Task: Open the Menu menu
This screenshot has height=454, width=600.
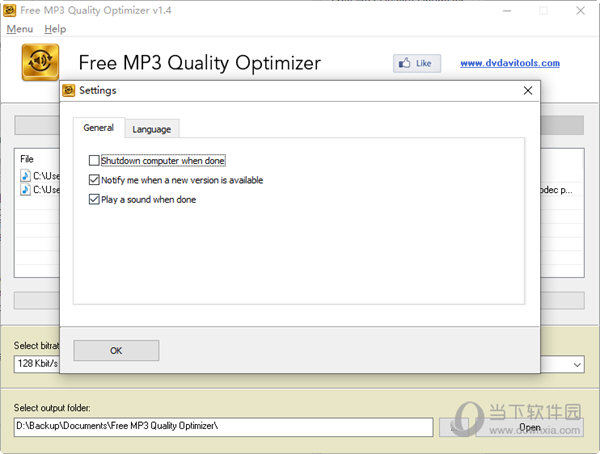Action: [20, 29]
